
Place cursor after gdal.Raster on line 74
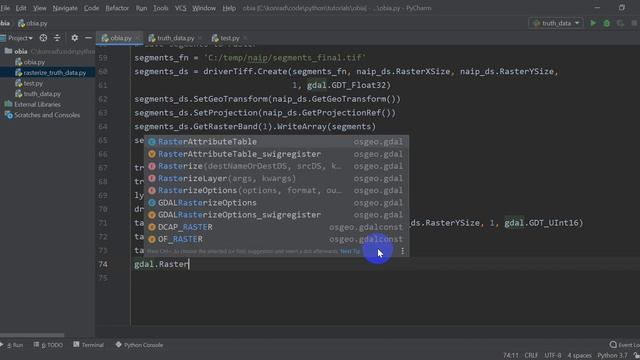(189, 264)
